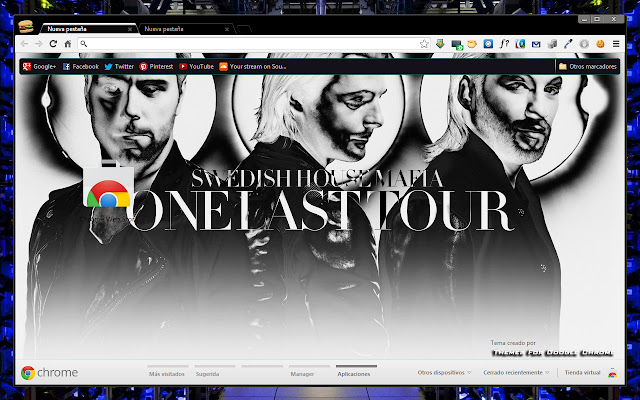This screenshot has height=400, width=640.
Task: Open the Google+ bookmark
Action: tap(40, 67)
